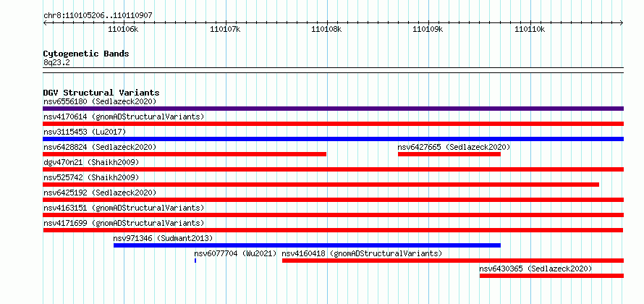Click the Cytogenetic Bands track title
644x304 pixels.
point(86,54)
